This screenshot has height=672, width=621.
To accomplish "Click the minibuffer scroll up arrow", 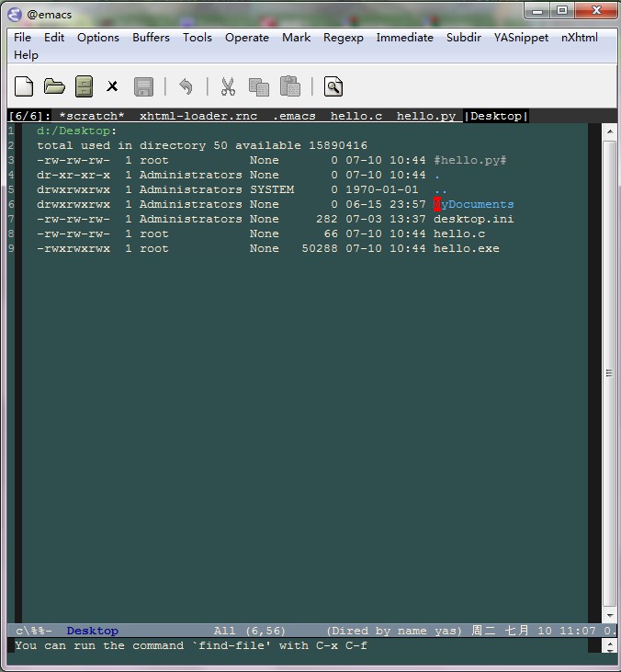I will pyautogui.click(x=609, y=644).
